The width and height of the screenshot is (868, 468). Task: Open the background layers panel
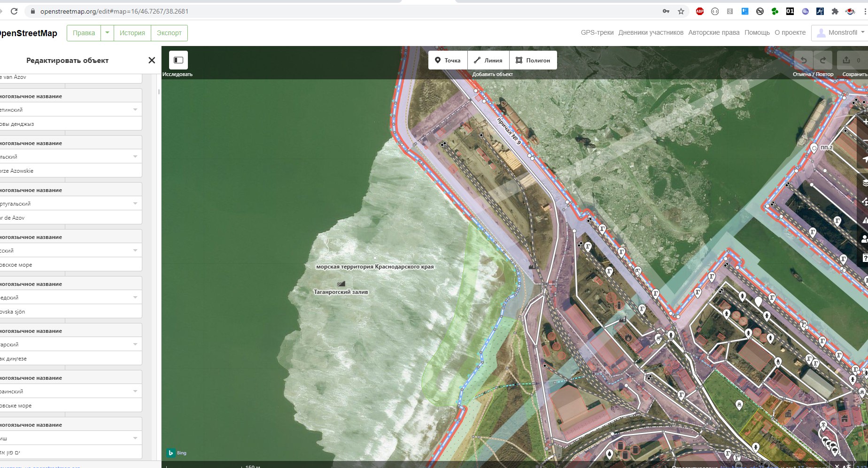click(863, 183)
